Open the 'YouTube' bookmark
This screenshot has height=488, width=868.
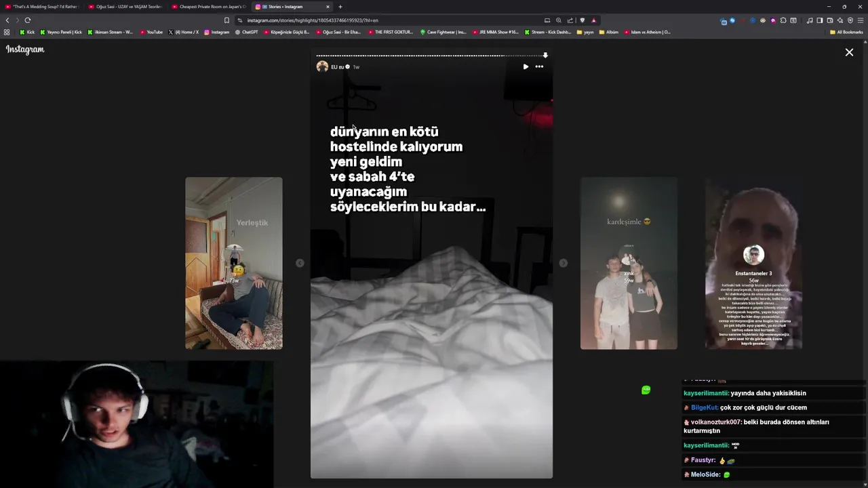151,32
